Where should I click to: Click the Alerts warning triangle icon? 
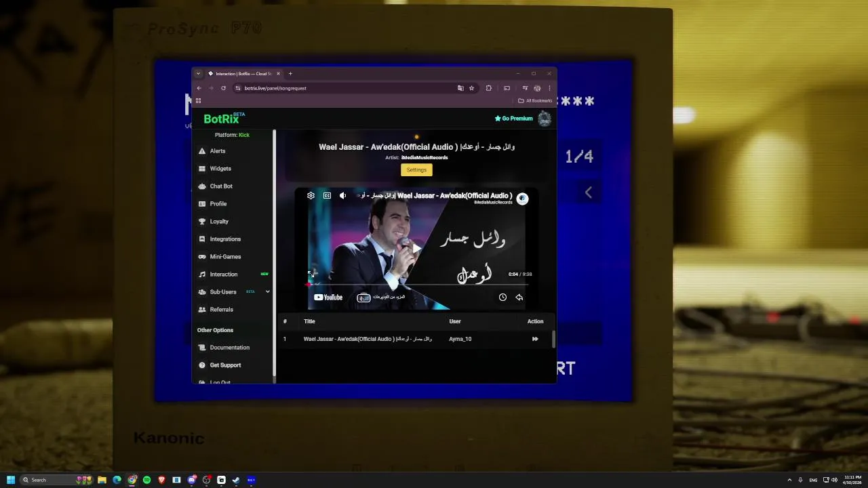pos(202,151)
